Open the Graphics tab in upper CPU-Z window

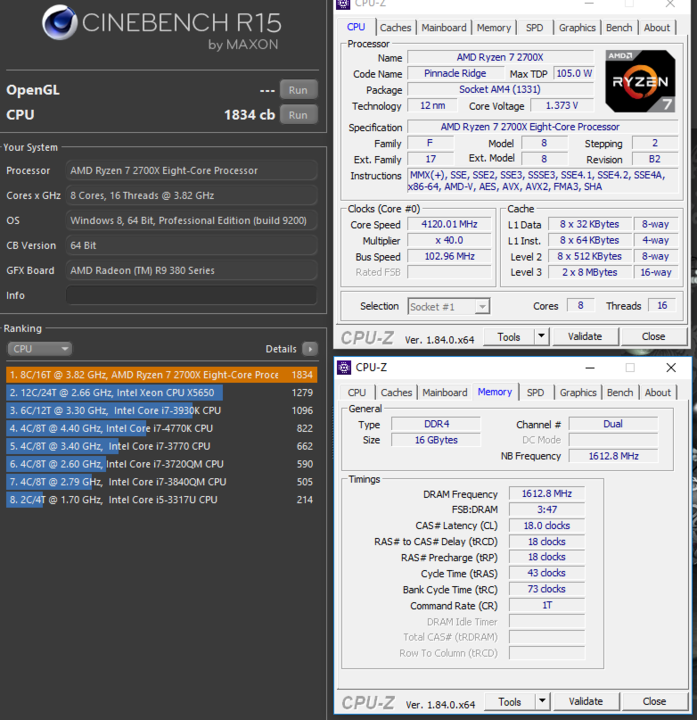pyautogui.click(x=577, y=28)
